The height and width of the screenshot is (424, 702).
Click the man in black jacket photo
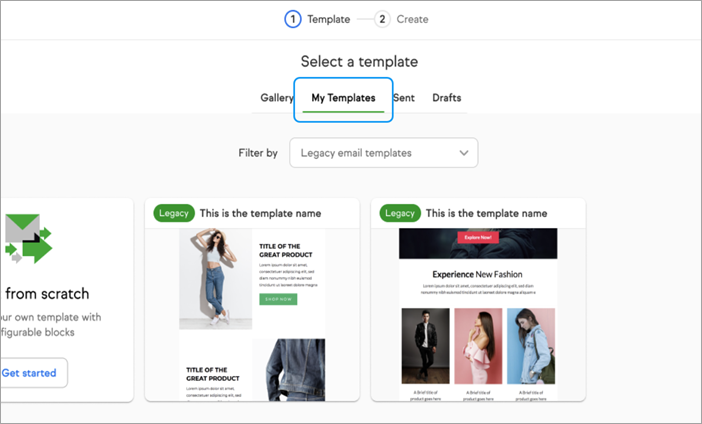pyautogui.click(x=425, y=346)
